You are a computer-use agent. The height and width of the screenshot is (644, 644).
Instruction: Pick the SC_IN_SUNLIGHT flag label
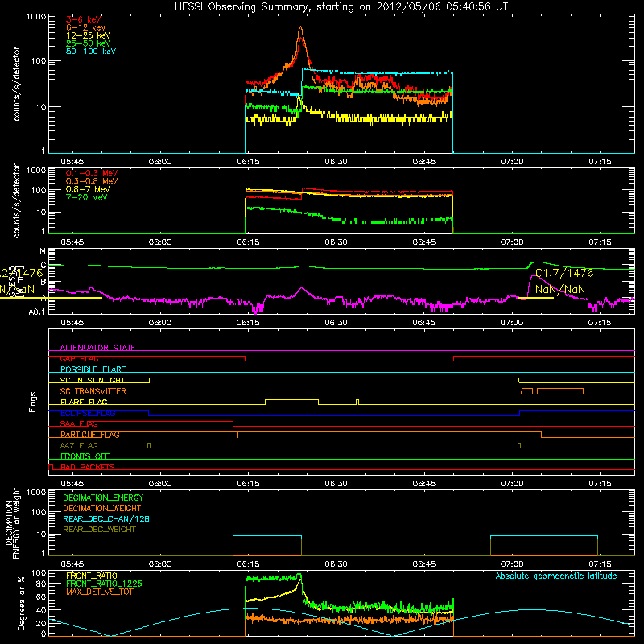pos(93,380)
